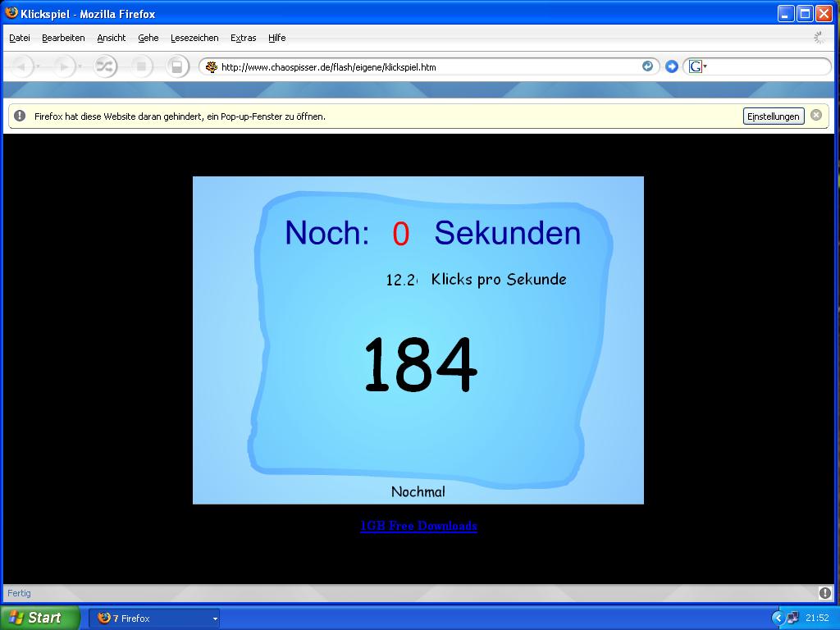The image size is (840, 630).
Task: Open the Google search engine dropdown
Action: 697,66
